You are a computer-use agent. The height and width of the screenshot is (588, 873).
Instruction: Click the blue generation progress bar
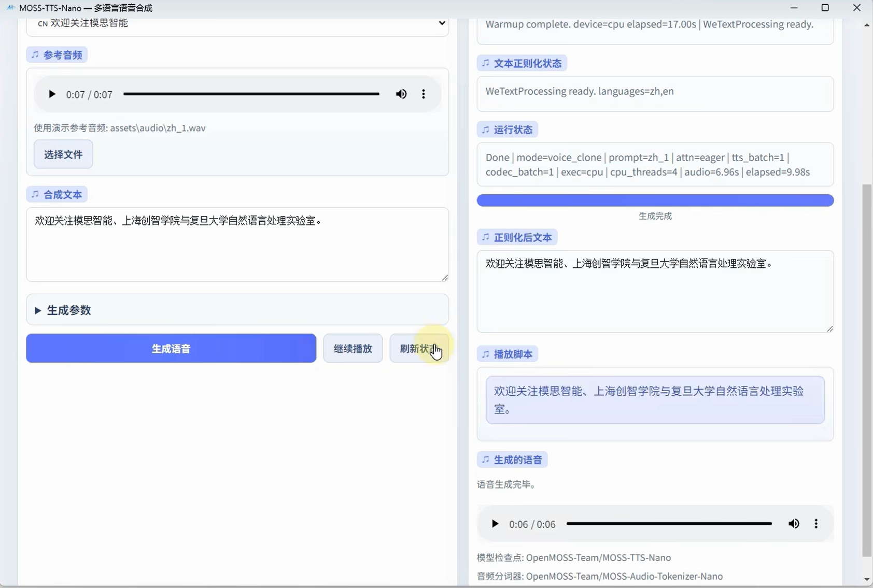click(x=655, y=200)
